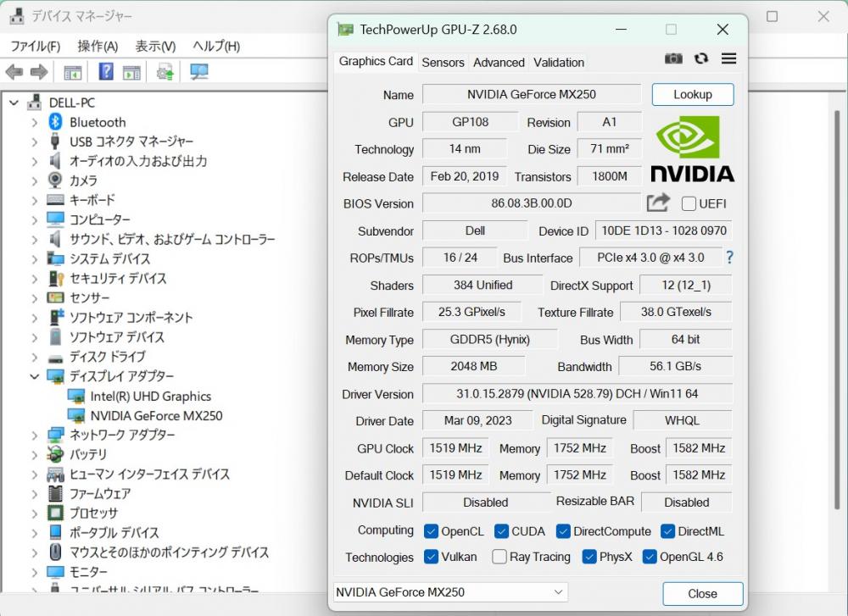Toggle the Vulkan checkbox
Screen dimensions: 848x616
431,557
